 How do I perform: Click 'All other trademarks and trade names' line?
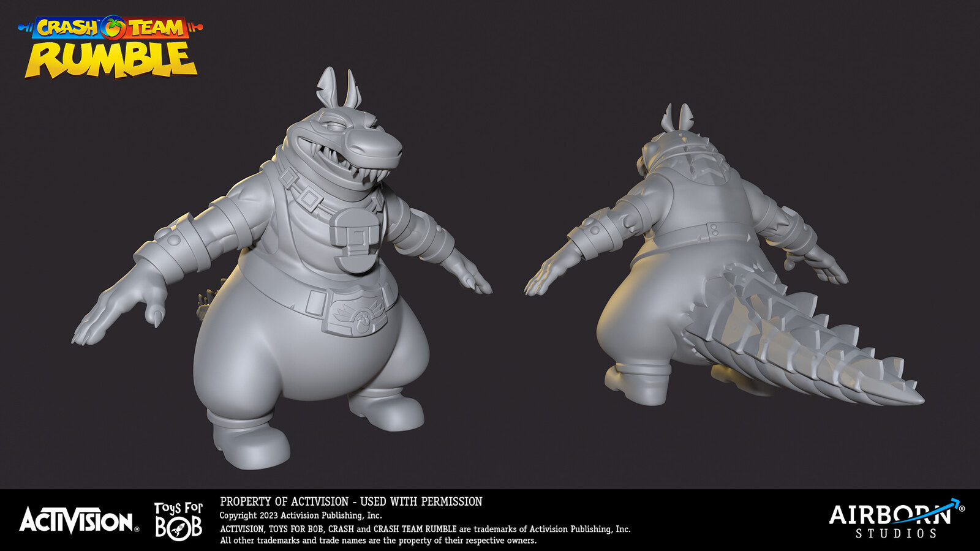(x=378, y=541)
